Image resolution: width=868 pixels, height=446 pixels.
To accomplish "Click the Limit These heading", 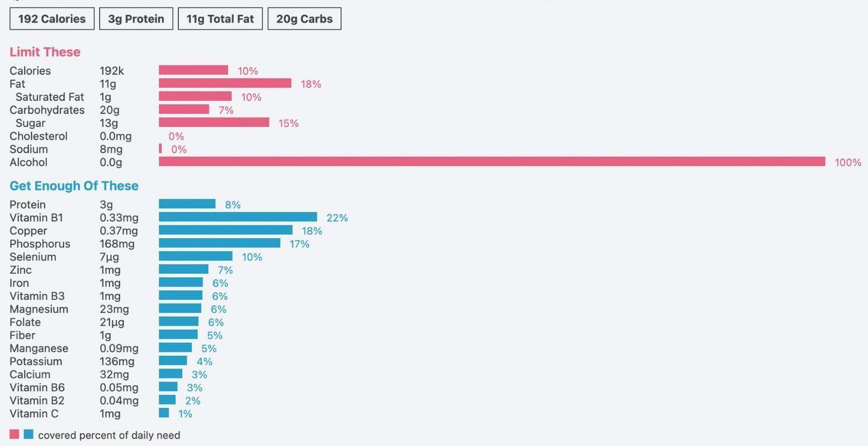I will coord(45,52).
